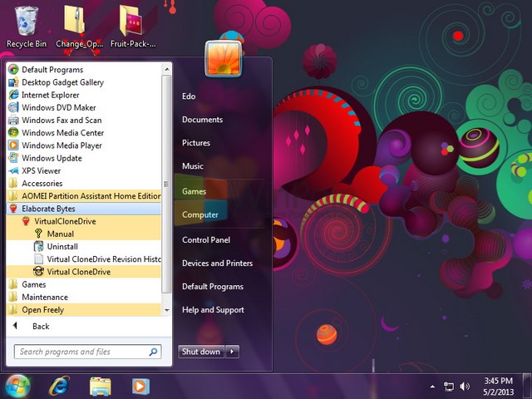Expand the Accessories folder

coord(83,183)
